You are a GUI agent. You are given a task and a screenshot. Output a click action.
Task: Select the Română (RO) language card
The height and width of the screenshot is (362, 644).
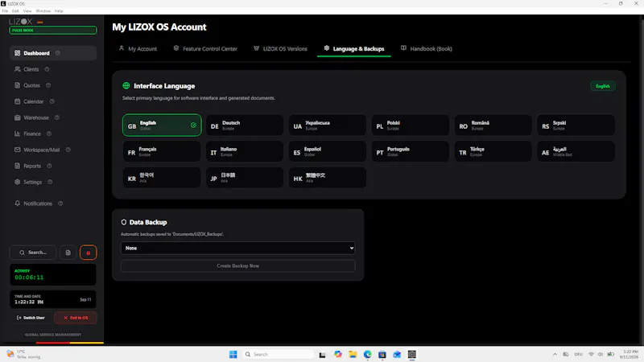(493, 125)
